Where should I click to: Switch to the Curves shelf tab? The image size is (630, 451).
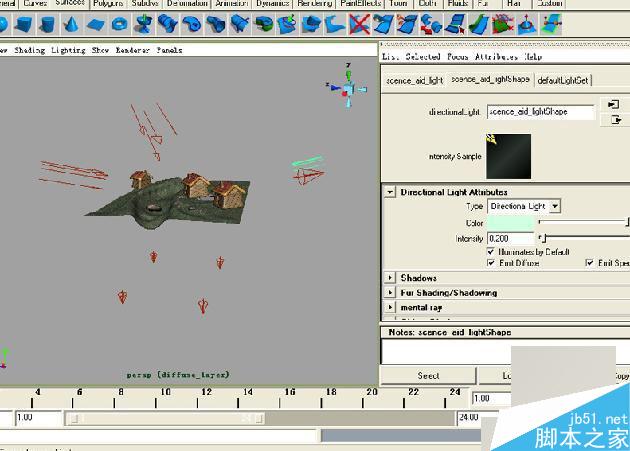(35, 4)
